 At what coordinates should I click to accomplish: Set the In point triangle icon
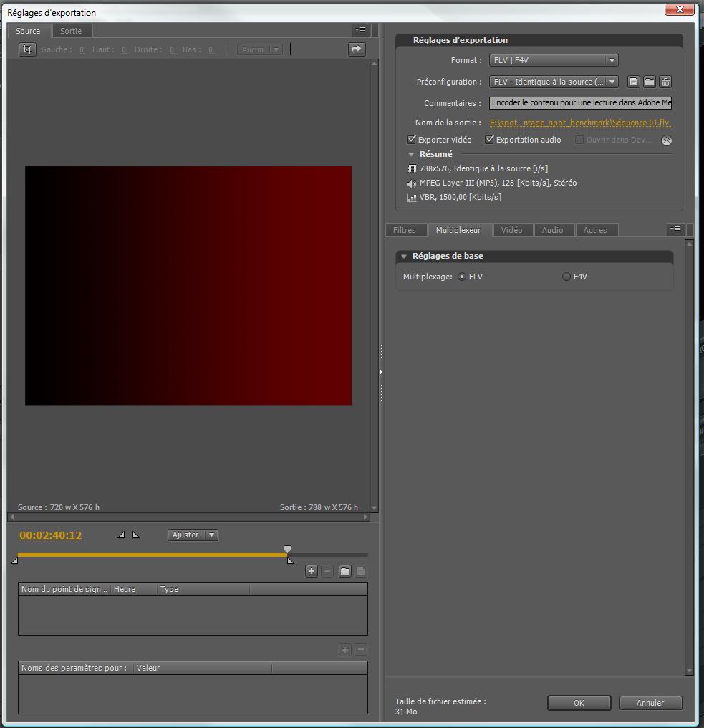[x=121, y=535]
